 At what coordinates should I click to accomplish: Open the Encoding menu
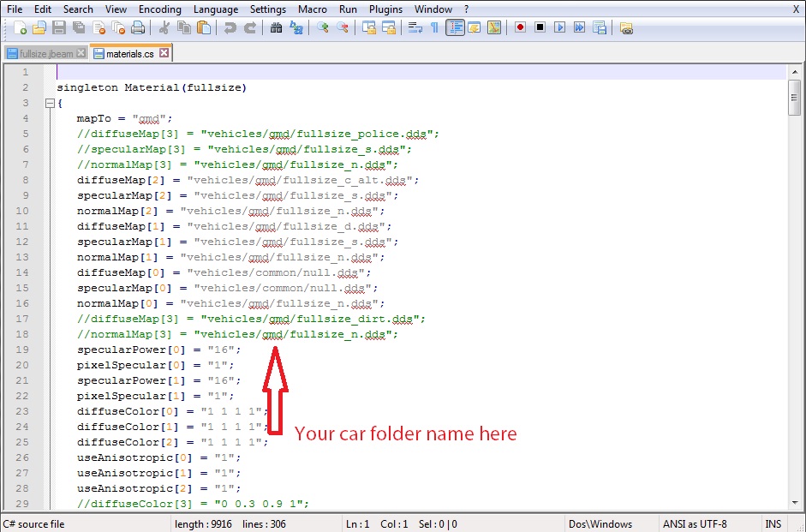[160, 9]
